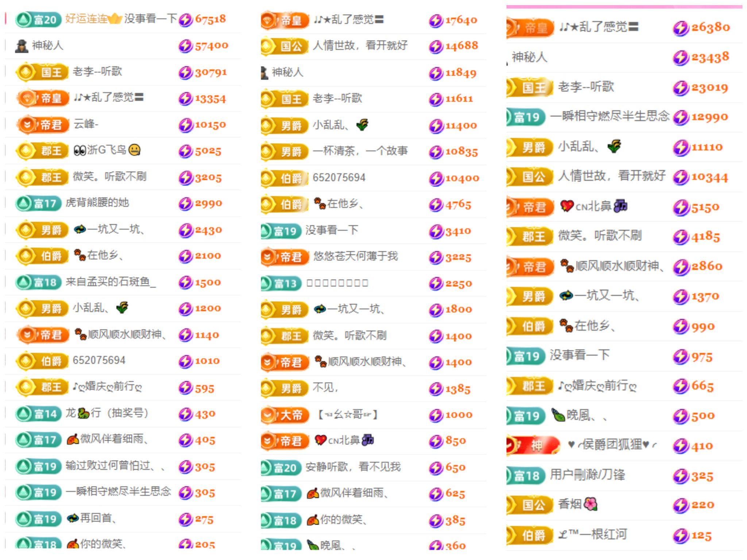747x560 pixels.
Task: Click the 富13 badge beside 2250
Action: (281, 283)
